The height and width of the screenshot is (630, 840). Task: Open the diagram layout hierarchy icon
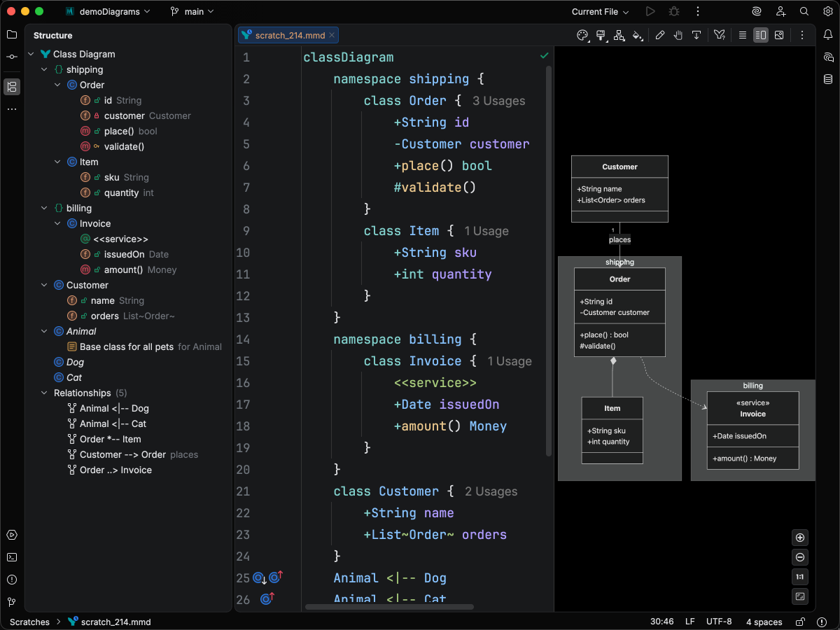619,35
